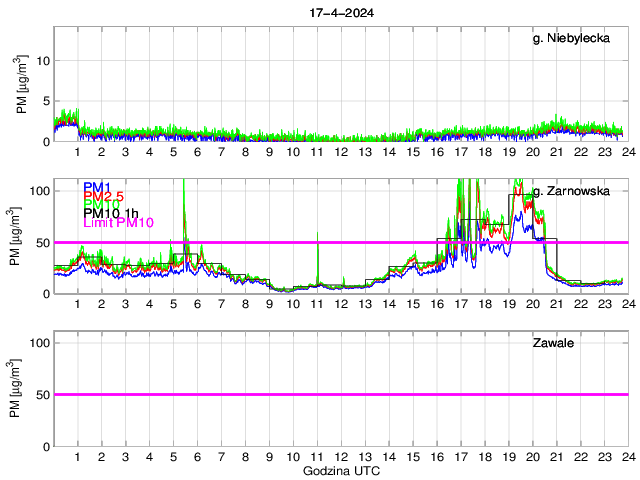
Task: Click the blue PM1 legend entry
Action: click(x=96, y=187)
